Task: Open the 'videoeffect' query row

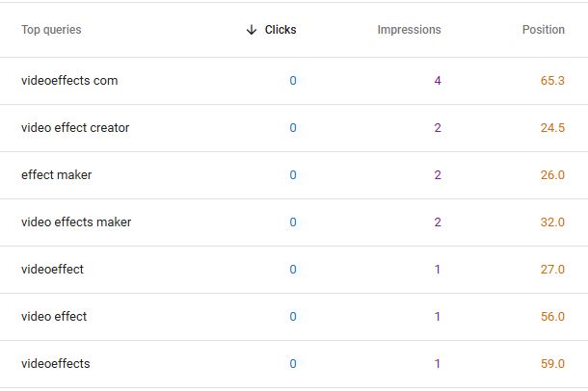Action: coord(294,270)
